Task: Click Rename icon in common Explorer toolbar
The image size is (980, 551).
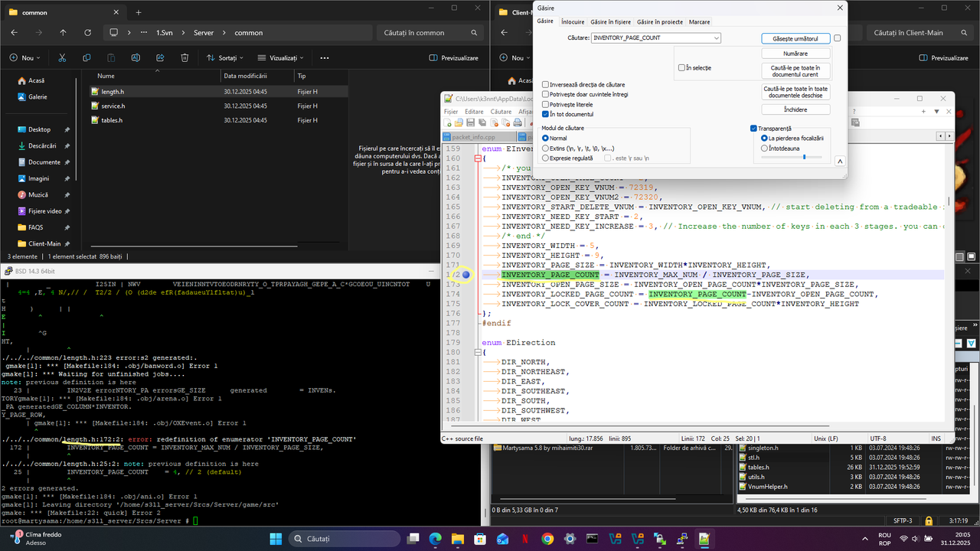Action: (136, 58)
